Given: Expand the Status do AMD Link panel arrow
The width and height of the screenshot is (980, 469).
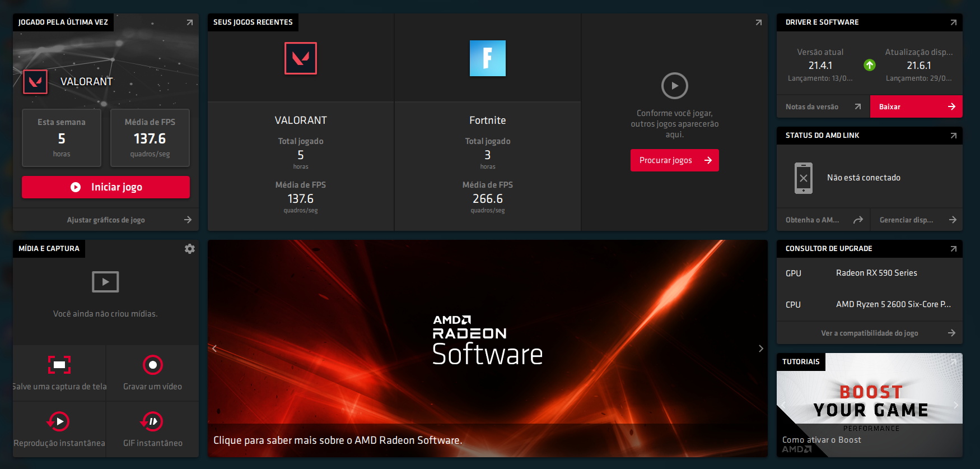Looking at the screenshot, I should [953, 136].
